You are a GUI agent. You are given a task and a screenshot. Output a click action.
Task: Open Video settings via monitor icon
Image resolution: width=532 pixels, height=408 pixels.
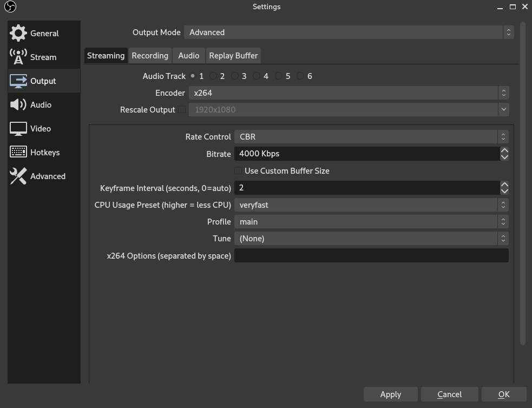pos(18,129)
